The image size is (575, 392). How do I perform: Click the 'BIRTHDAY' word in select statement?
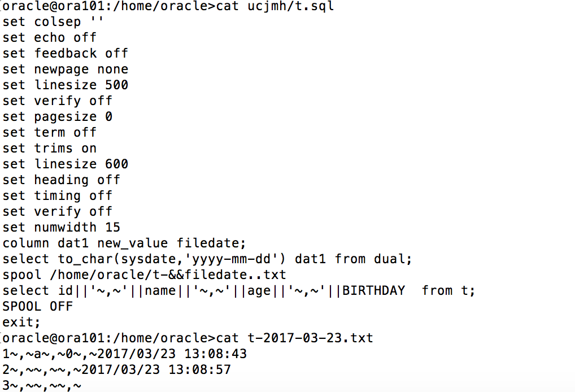pos(373,290)
